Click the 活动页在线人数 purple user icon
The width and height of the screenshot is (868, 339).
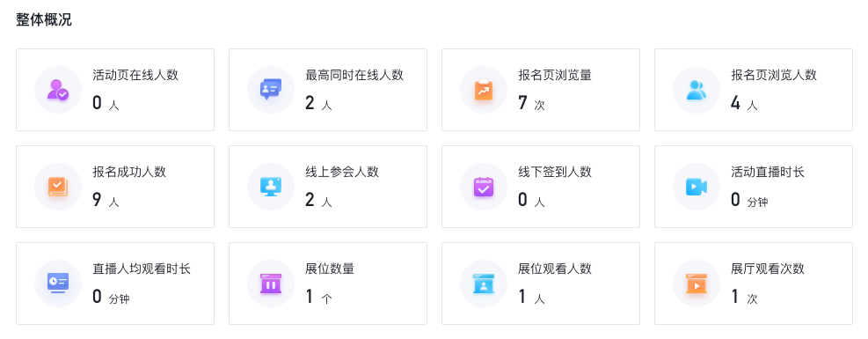[57, 90]
